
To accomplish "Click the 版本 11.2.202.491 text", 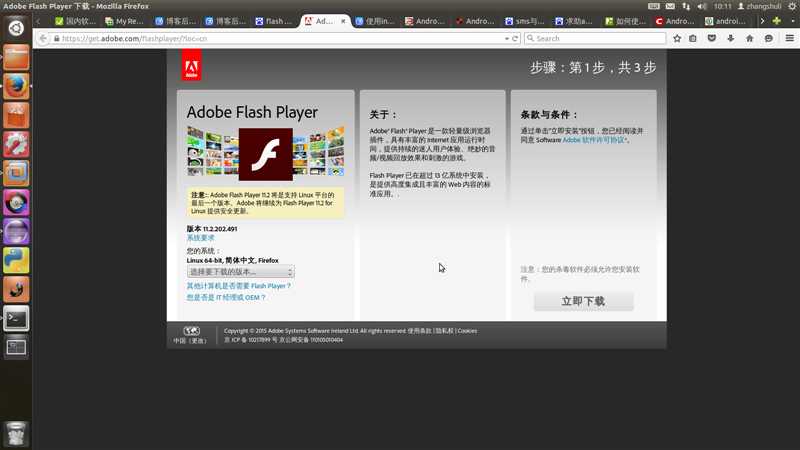I will pyautogui.click(x=212, y=229).
